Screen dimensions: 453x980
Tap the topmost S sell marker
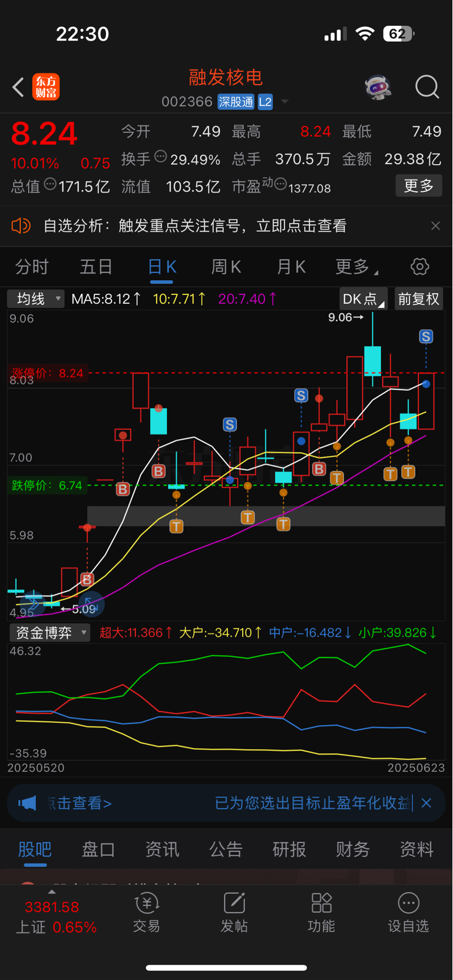pos(426,337)
